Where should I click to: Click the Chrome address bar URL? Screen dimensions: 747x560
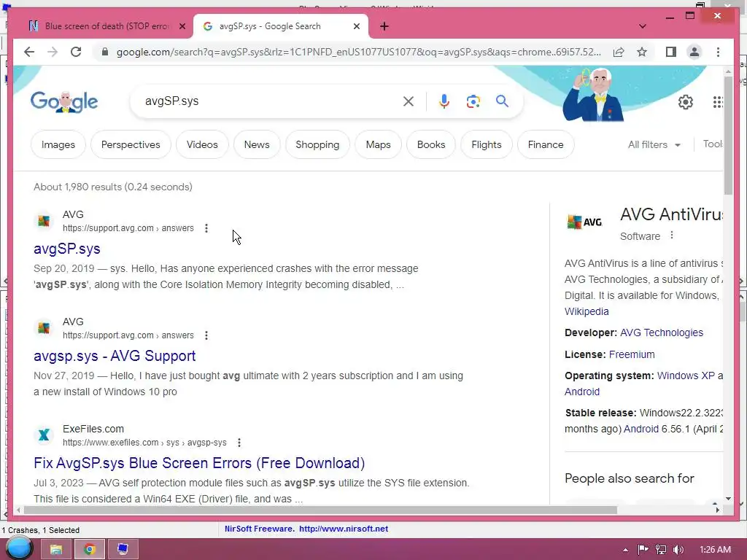pyautogui.click(x=359, y=52)
